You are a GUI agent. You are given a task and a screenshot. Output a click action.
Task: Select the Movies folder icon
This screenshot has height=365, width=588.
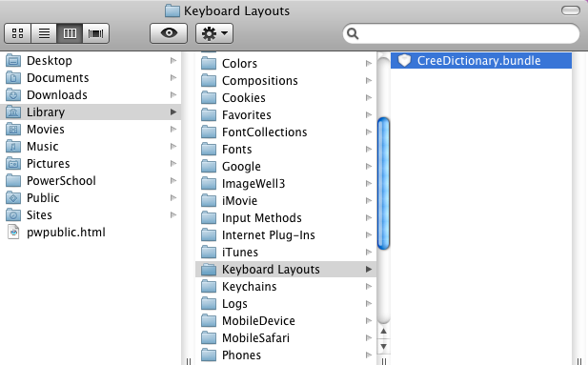click(x=13, y=130)
